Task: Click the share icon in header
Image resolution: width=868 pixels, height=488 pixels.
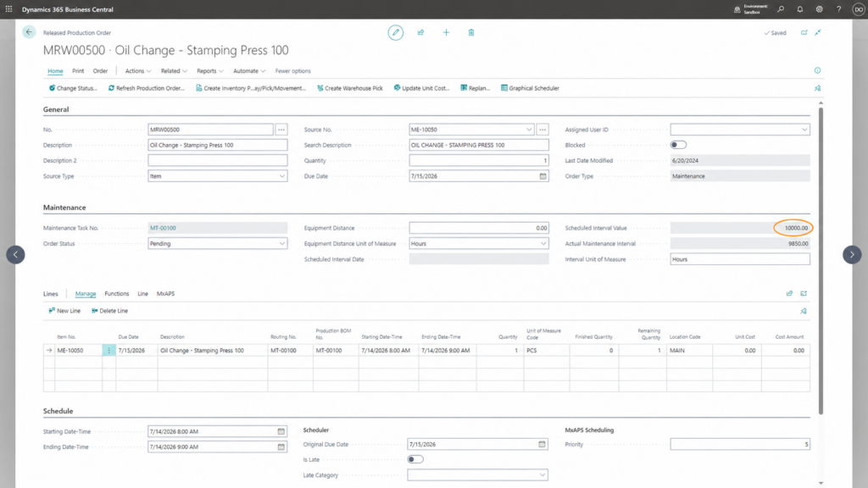Action: [420, 33]
